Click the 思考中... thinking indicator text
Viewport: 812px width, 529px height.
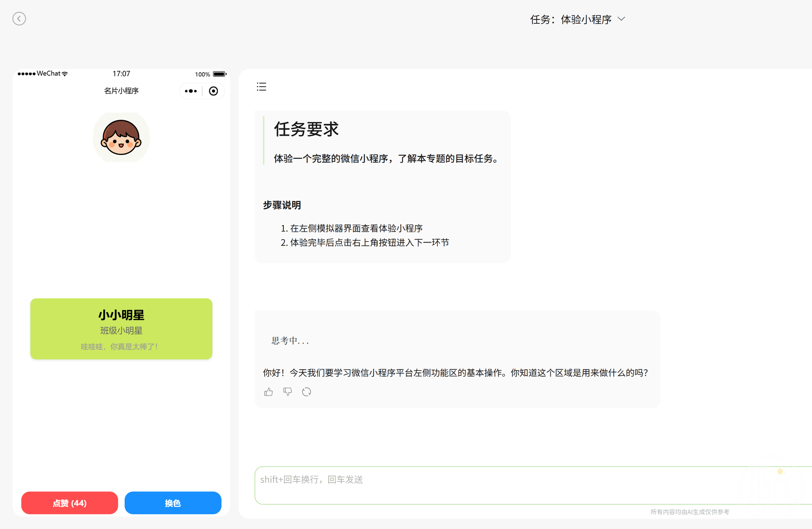[290, 341]
